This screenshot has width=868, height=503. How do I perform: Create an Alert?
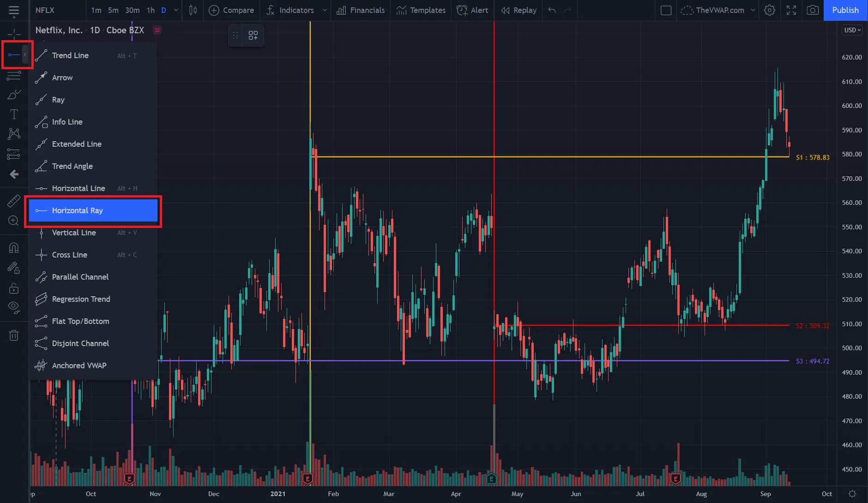point(472,10)
